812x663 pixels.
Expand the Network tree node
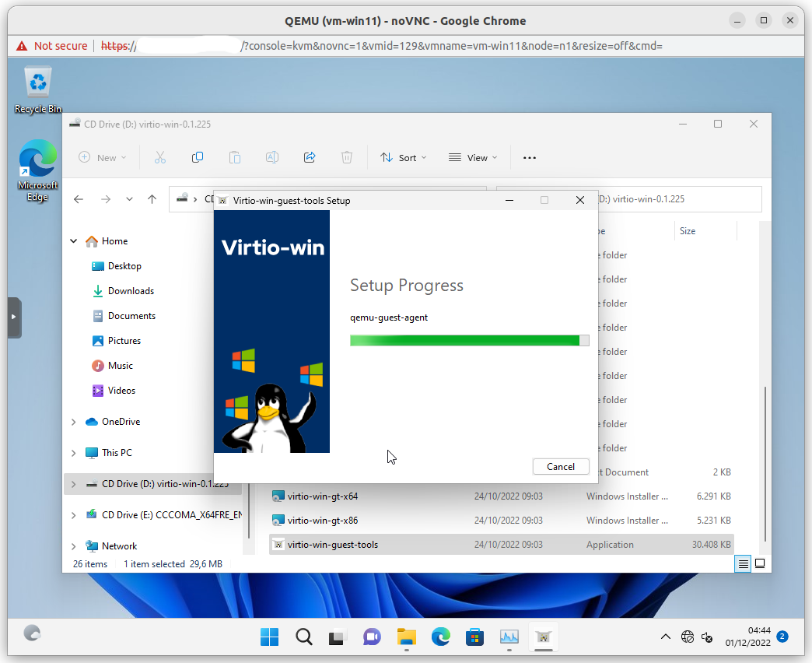tap(74, 546)
